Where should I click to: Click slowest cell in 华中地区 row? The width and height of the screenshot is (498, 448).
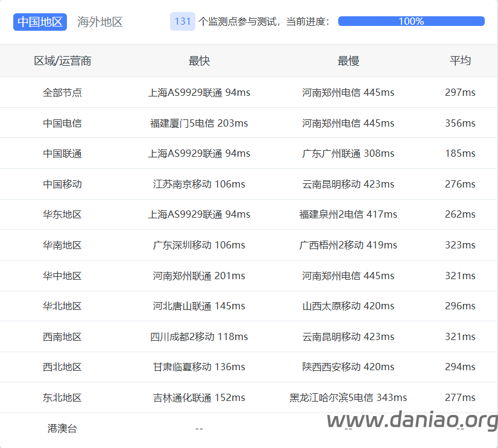point(348,276)
